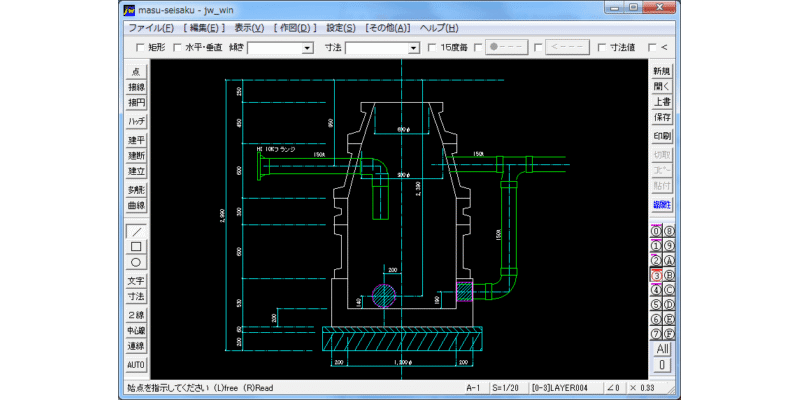This screenshot has width=800, height=400.
Task: Click the ハッチ (hatch) button
Action: click(136, 121)
